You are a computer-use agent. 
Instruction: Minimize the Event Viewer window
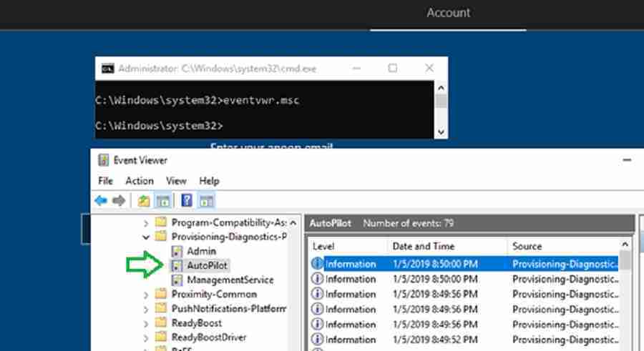[627, 160]
